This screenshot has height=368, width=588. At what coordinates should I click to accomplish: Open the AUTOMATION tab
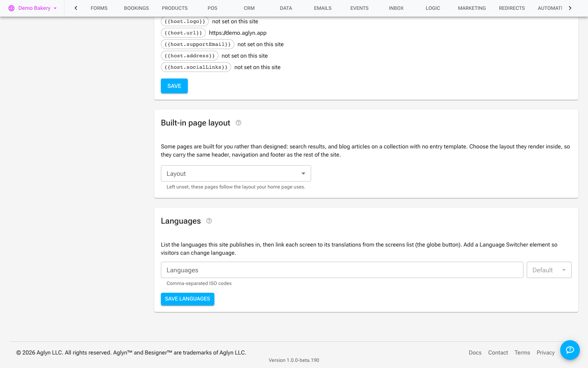click(x=550, y=8)
